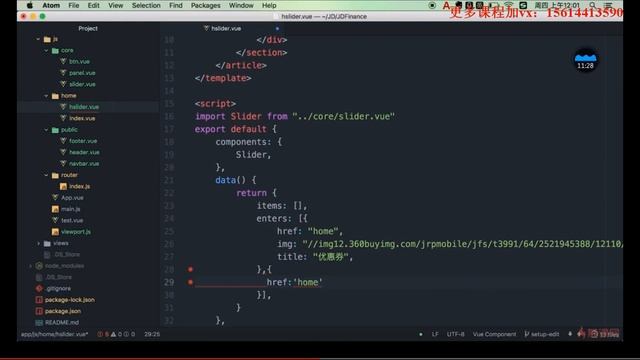Click the Vue icon beside btn.vue
This screenshot has height=360, width=640.
[63, 62]
